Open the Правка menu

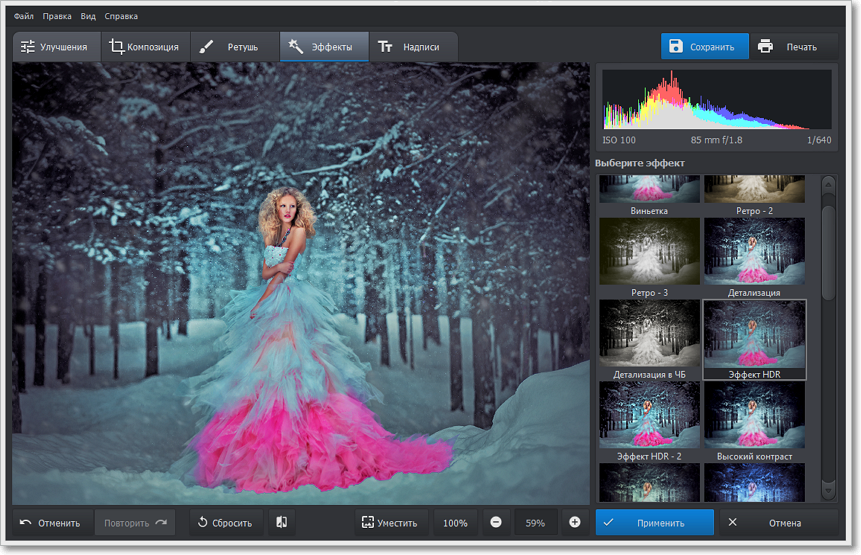click(57, 16)
